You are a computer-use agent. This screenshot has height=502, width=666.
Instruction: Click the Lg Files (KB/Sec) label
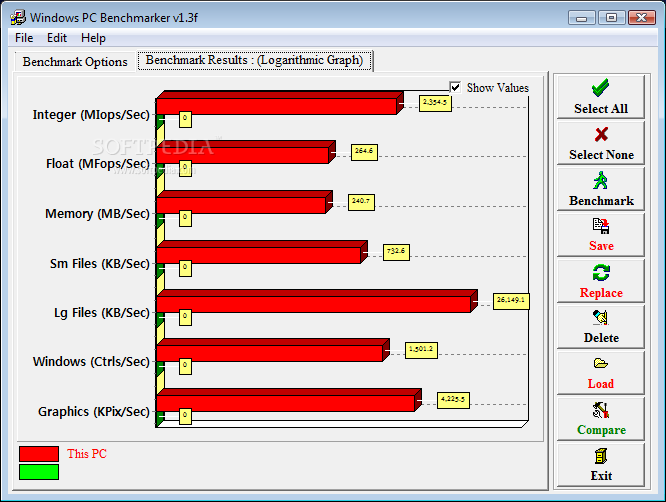coord(102,313)
